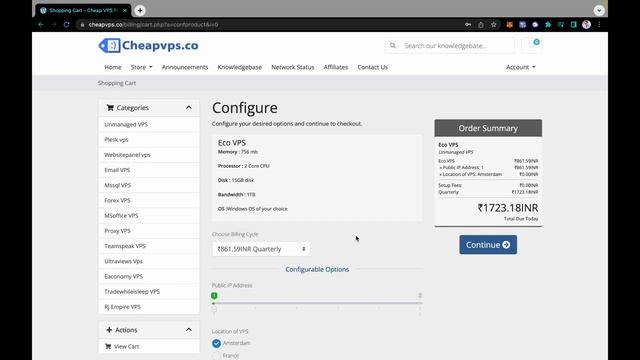640x360 pixels.
Task: Bookmark this page with the star icon
Action: 493,24
